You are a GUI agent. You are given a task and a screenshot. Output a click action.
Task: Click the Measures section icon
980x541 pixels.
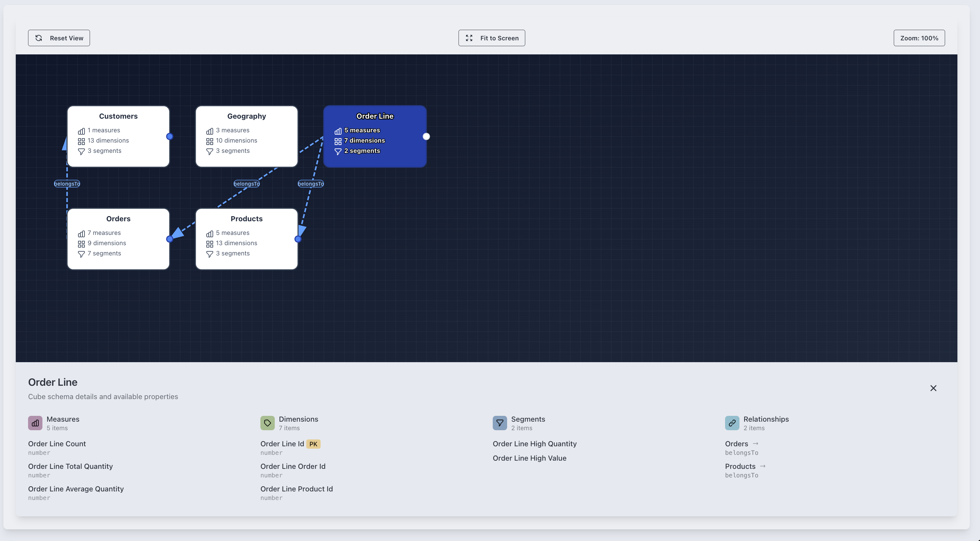[x=35, y=423]
